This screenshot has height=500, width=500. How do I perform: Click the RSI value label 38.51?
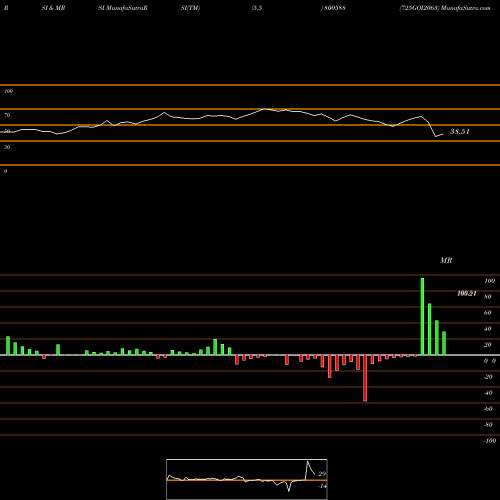click(460, 131)
